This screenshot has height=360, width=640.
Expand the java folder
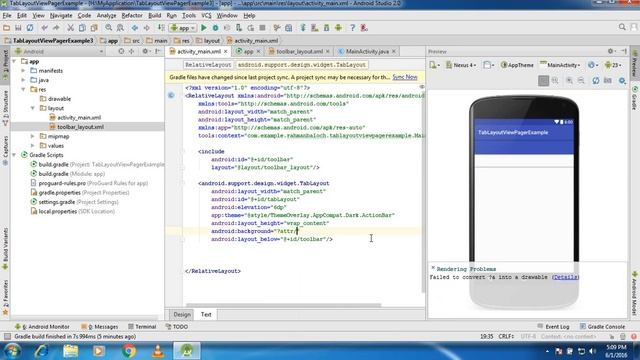(23, 80)
